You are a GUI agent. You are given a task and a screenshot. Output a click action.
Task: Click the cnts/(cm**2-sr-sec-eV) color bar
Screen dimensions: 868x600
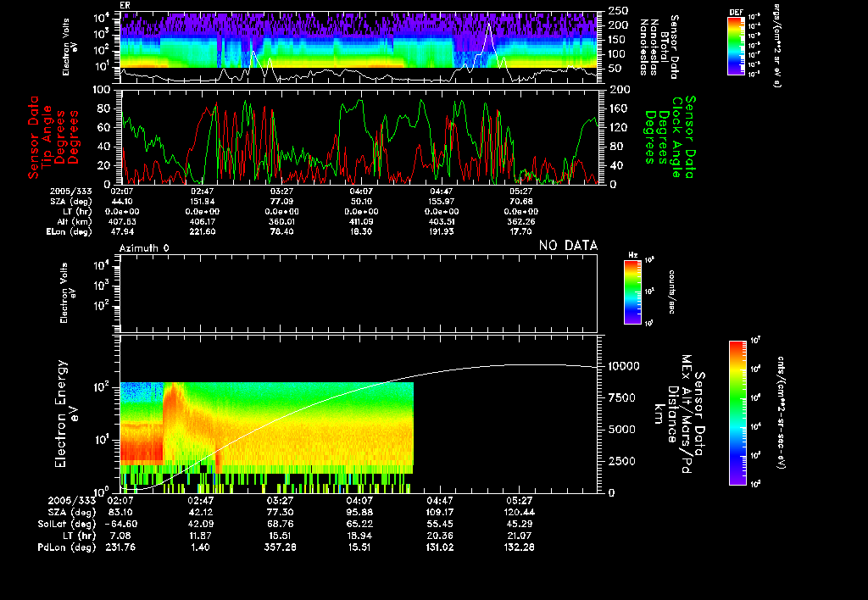pos(737,413)
